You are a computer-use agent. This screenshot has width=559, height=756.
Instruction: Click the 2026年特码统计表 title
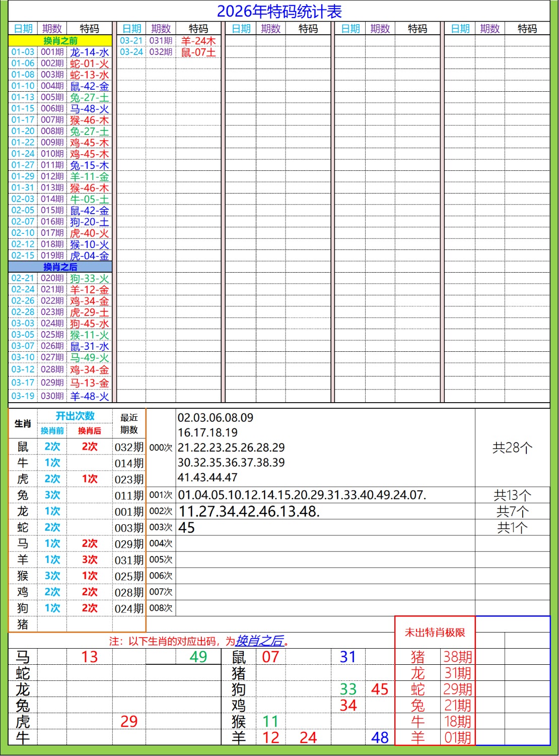(x=279, y=11)
